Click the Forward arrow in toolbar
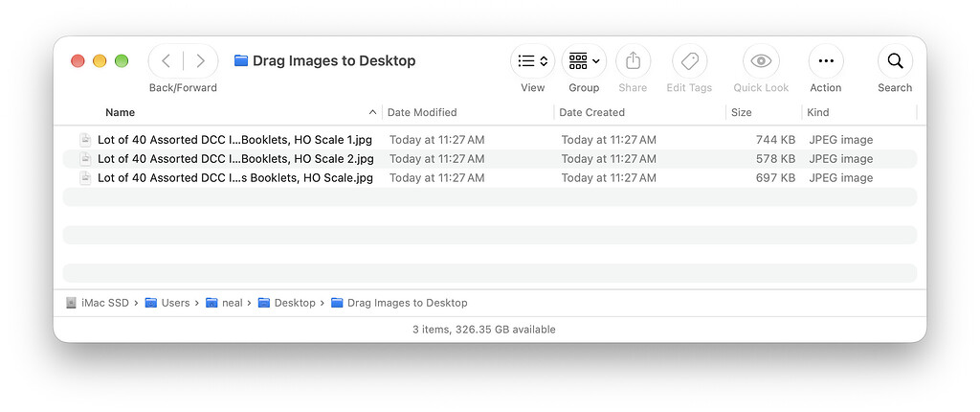980x412 pixels. coord(201,60)
